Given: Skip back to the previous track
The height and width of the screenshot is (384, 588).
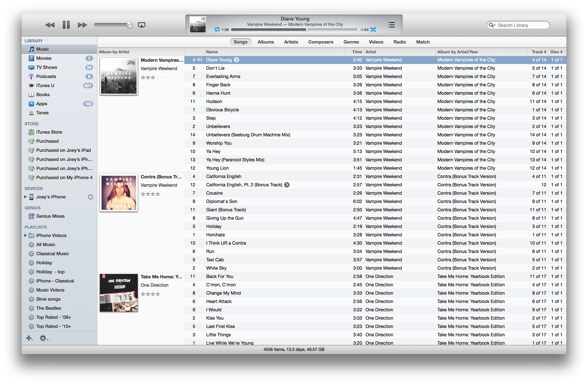Looking at the screenshot, I should tap(50, 25).
